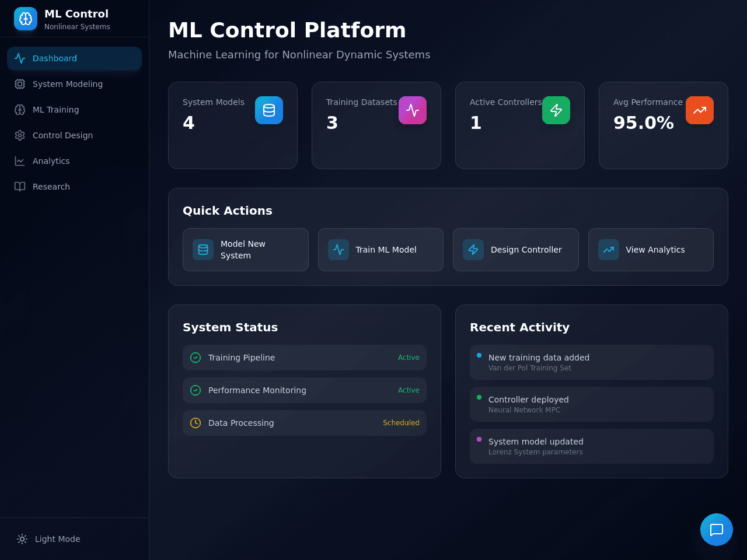Image resolution: width=747 pixels, height=560 pixels.
Task: Click the Training Datasets pulse icon
Action: (x=413, y=110)
